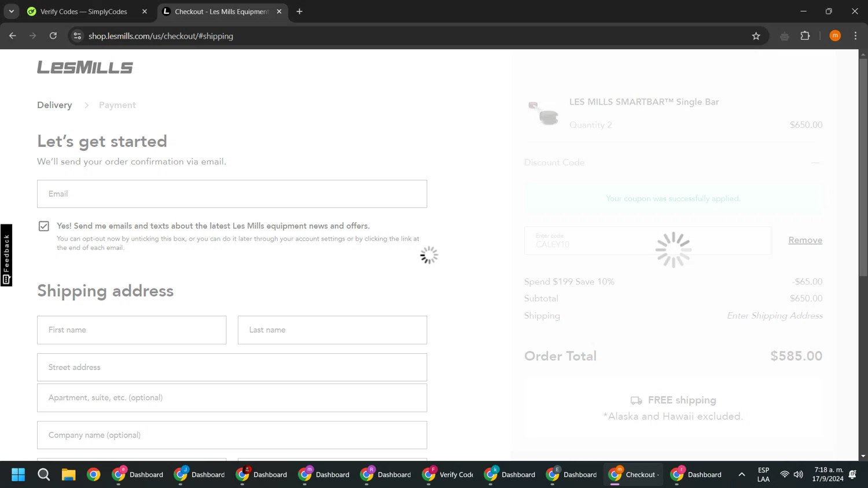
Task: Click the Last name field
Action: click(x=332, y=330)
